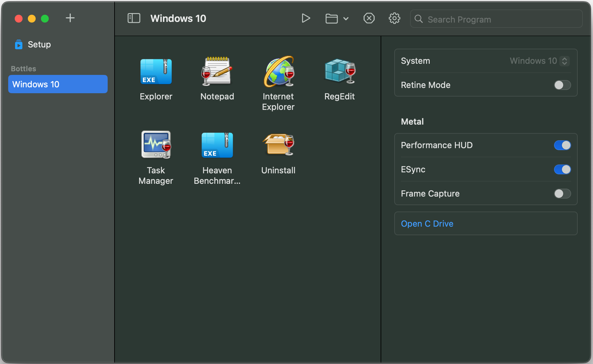Click the Bottles sidebar heading
593x364 pixels.
24,69
